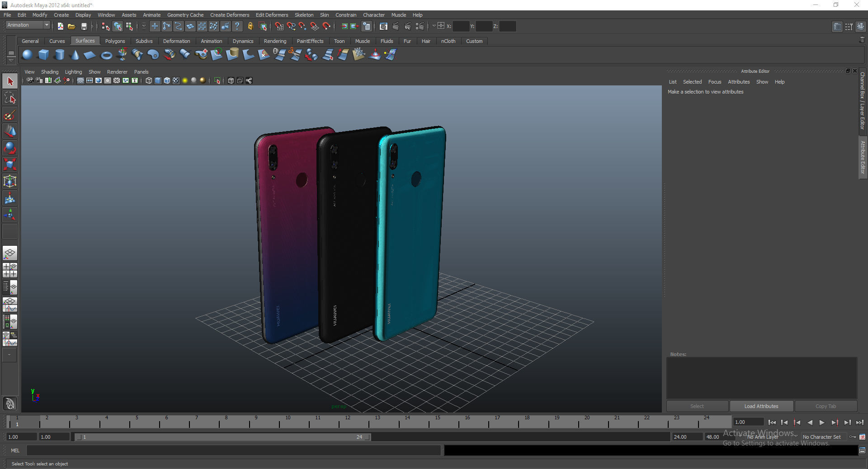Click frame 12 on the time slider

(347, 422)
